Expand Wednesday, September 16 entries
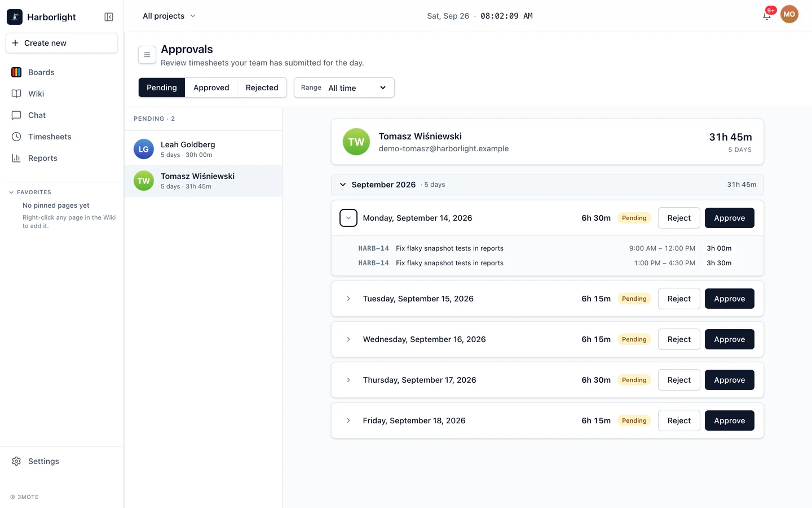 [x=348, y=339]
